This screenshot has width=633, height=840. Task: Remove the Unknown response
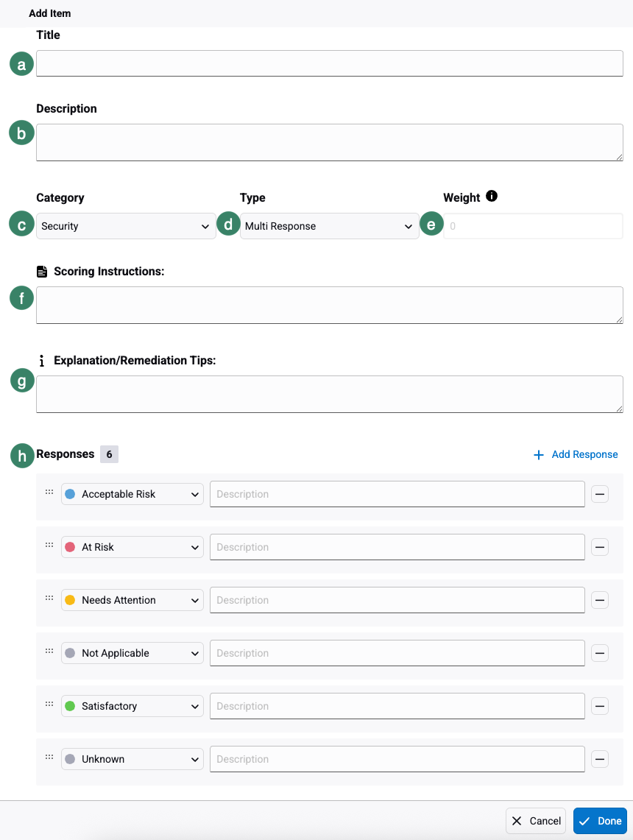[x=600, y=759]
